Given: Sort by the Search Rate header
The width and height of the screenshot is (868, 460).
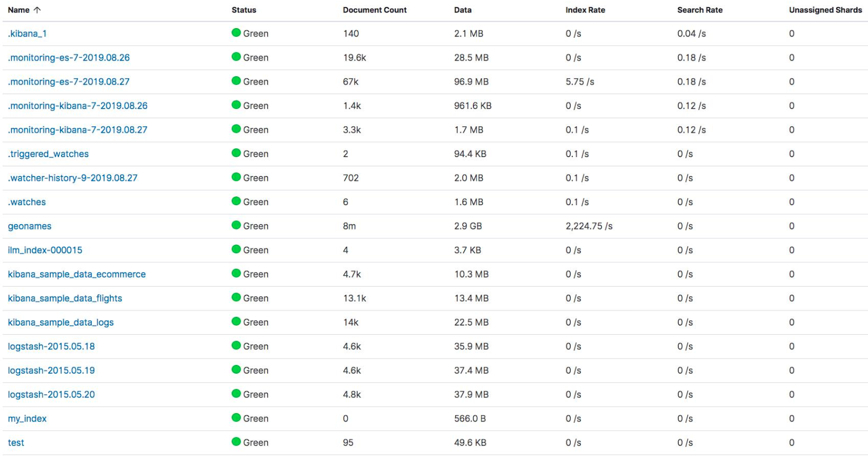Looking at the screenshot, I should (x=700, y=10).
